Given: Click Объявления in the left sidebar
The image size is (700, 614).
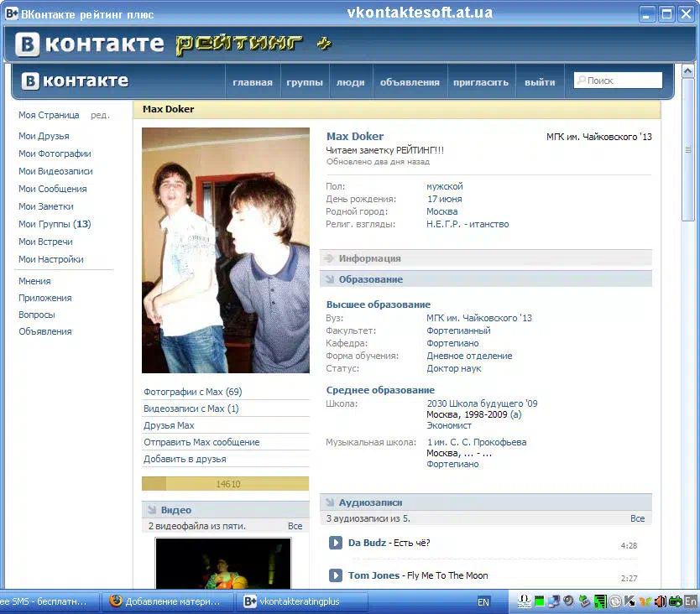Looking at the screenshot, I should click(x=45, y=331).
